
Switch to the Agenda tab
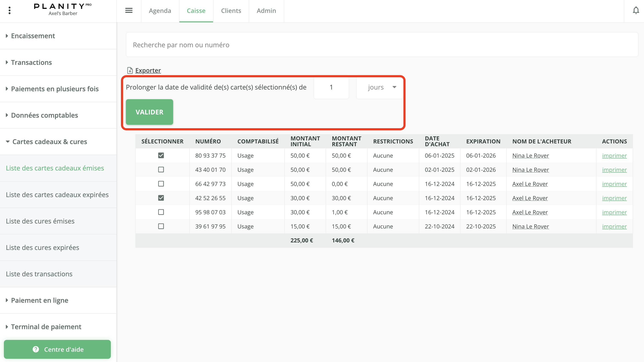coord(160,11)
